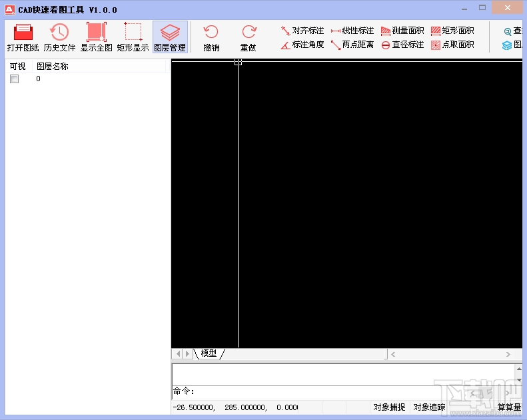This screenshot has width=527, height=420.
Task: Select the 矩形显示 rectangle zoom tool
Action: tap(133, 37)
